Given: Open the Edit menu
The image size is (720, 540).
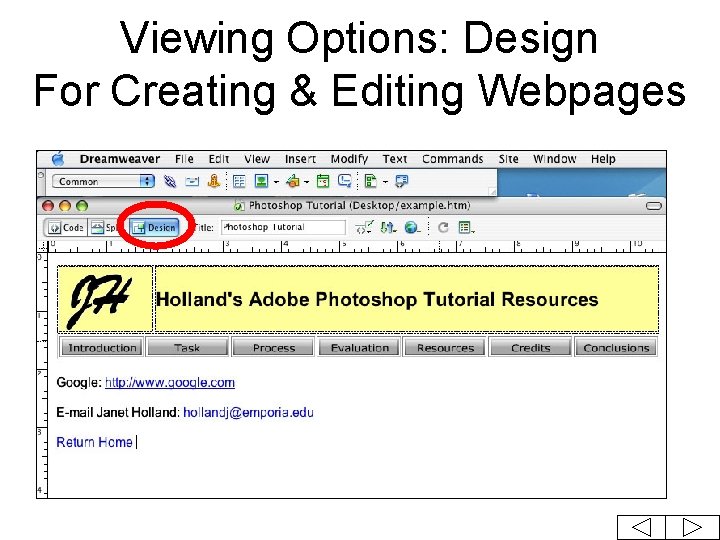Looking at the screenshot, I should pyautogui.click(x=219, y=159).
